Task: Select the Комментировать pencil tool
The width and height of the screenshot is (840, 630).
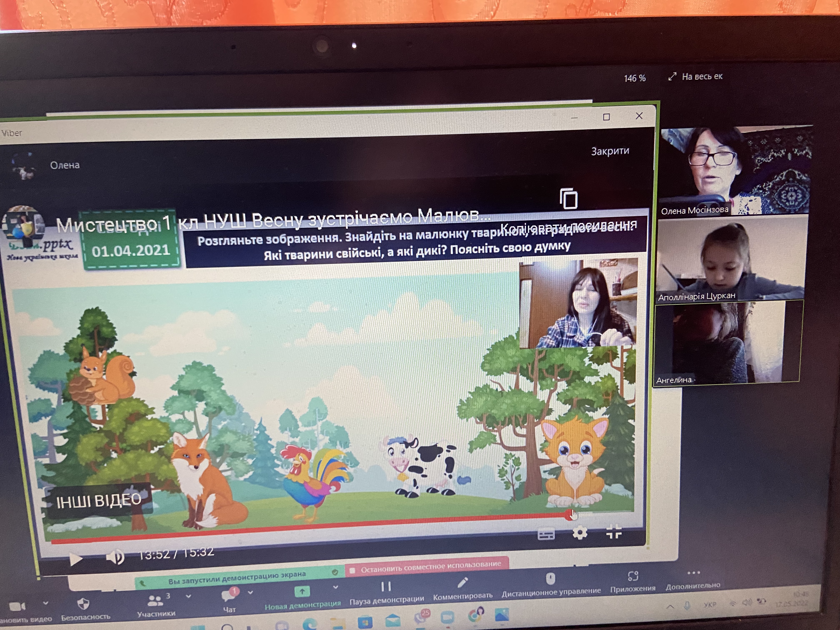Action: tap(462, 582)
